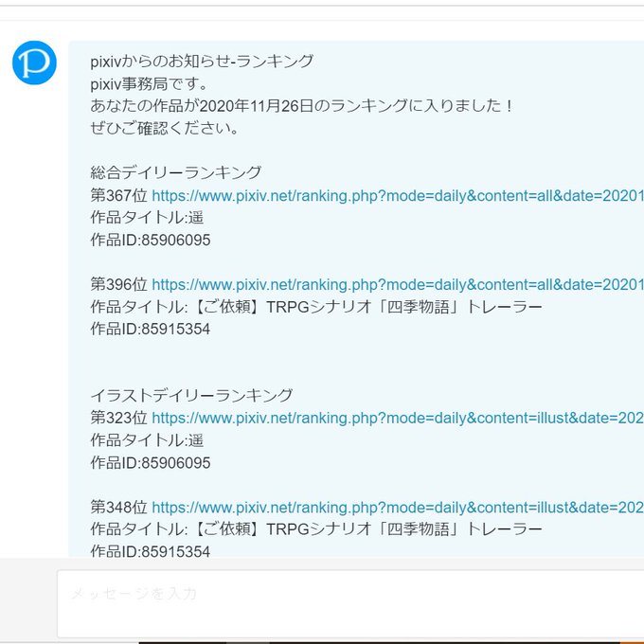
Task: Click 作品タイトル:遥 under rank 323
Action: point(147,440)
